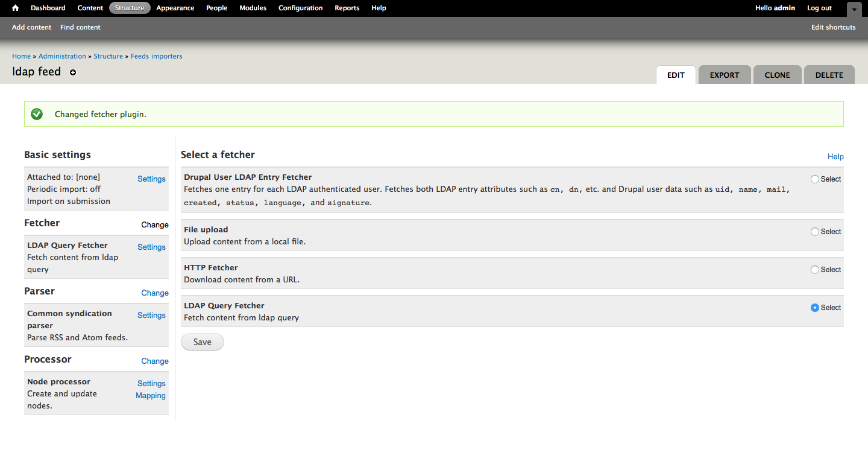Click the 'Select a fetcher' heading
Image resolution: width=868 pixels, height=467 pixels.
[218, 154]
